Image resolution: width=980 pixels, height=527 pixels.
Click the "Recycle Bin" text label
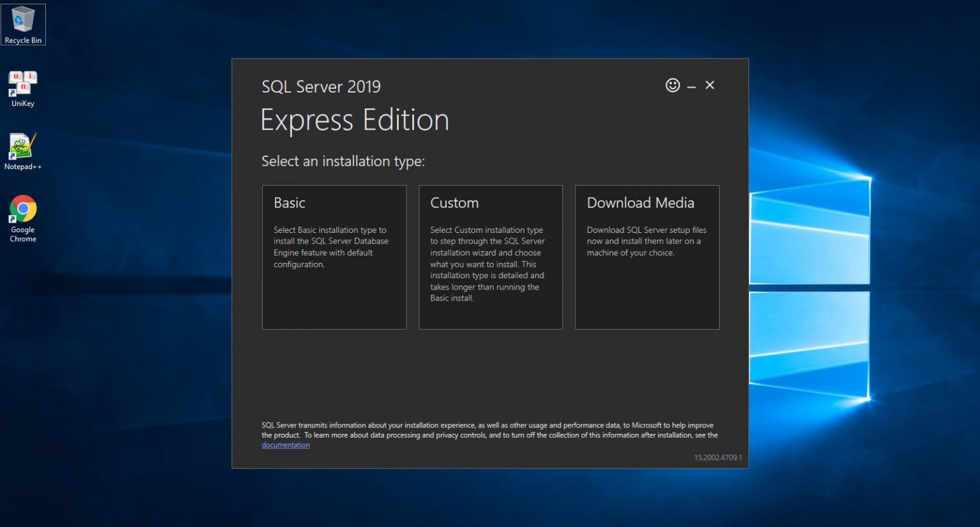pos(23,40)
